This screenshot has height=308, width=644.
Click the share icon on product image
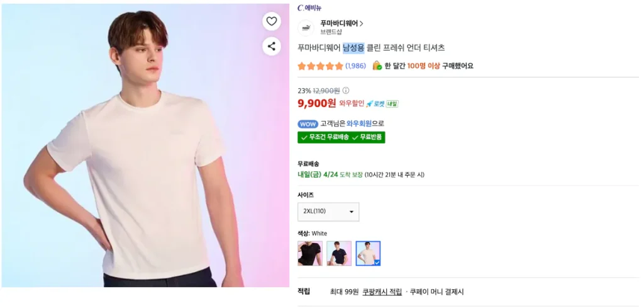click(x=271, y=46)
